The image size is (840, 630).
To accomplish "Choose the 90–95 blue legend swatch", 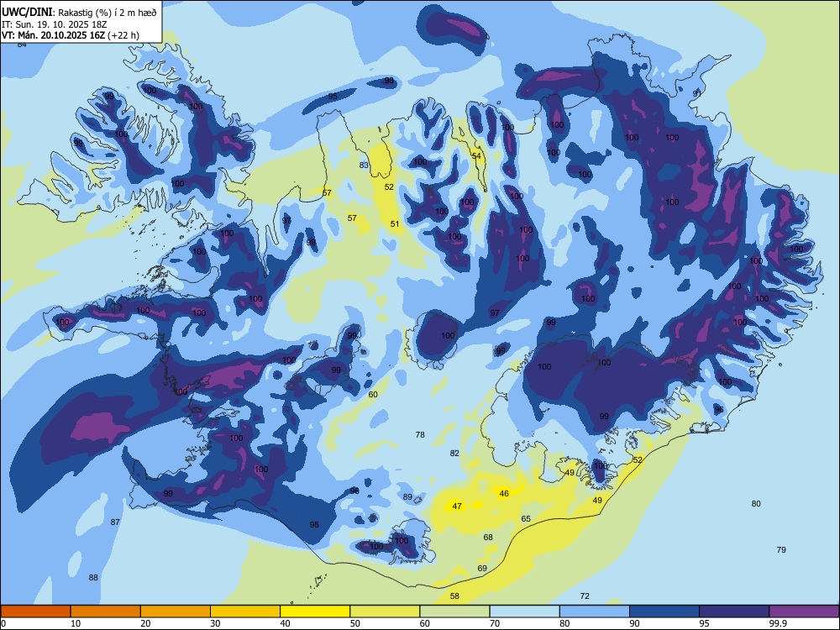I will coord(664,612).
